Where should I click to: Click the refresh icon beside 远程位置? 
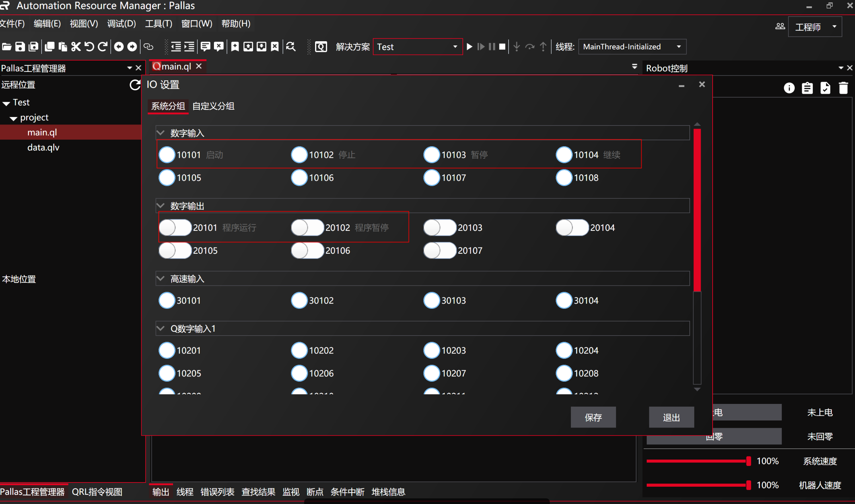[135, 85]
